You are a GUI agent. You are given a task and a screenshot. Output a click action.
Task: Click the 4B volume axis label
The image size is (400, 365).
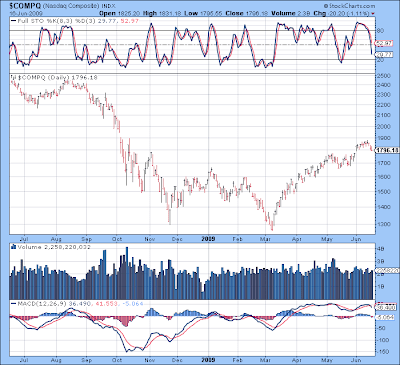381,249
